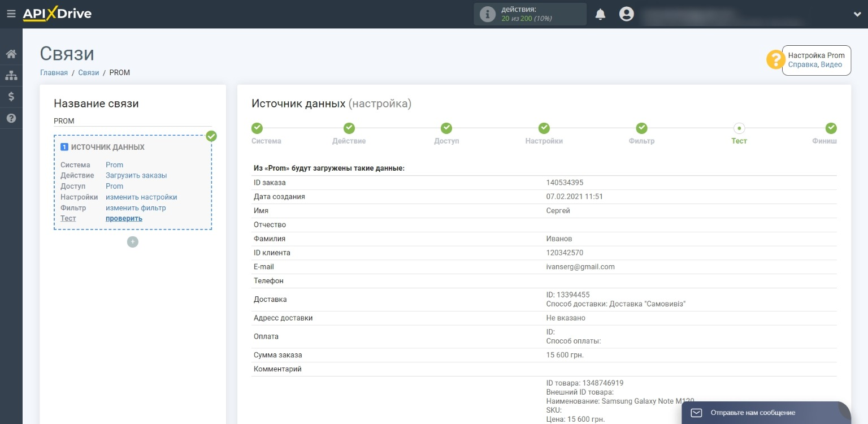The image size is (868, 424).
Task: Open help question icon in sidebar
Action: (11, 118)
